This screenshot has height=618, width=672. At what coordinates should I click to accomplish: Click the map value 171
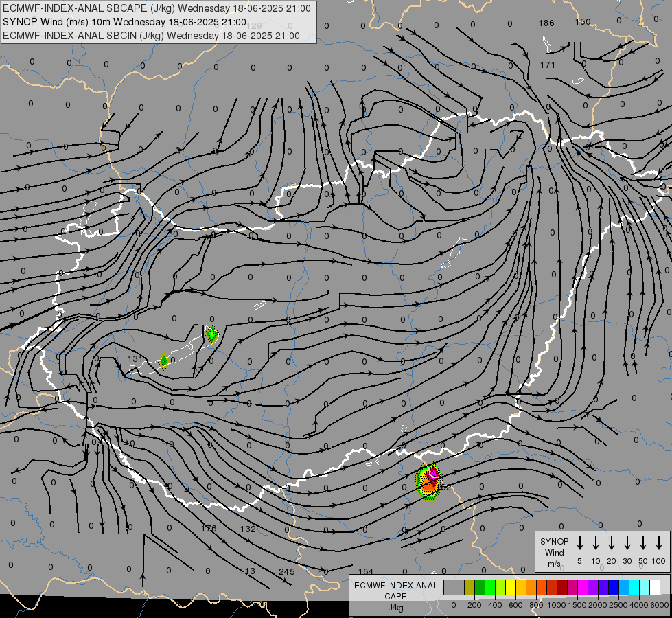pyautogui.click(x=548, y=65)
